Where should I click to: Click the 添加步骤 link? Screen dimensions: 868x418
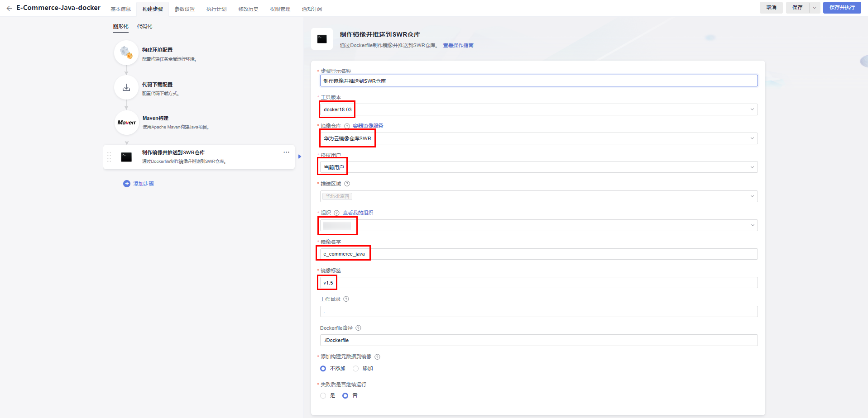point(144,184)
